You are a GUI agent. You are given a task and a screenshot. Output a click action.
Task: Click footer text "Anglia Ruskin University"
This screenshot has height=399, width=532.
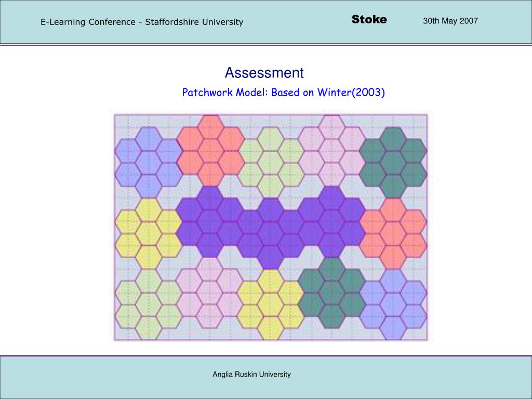[251, 374]
